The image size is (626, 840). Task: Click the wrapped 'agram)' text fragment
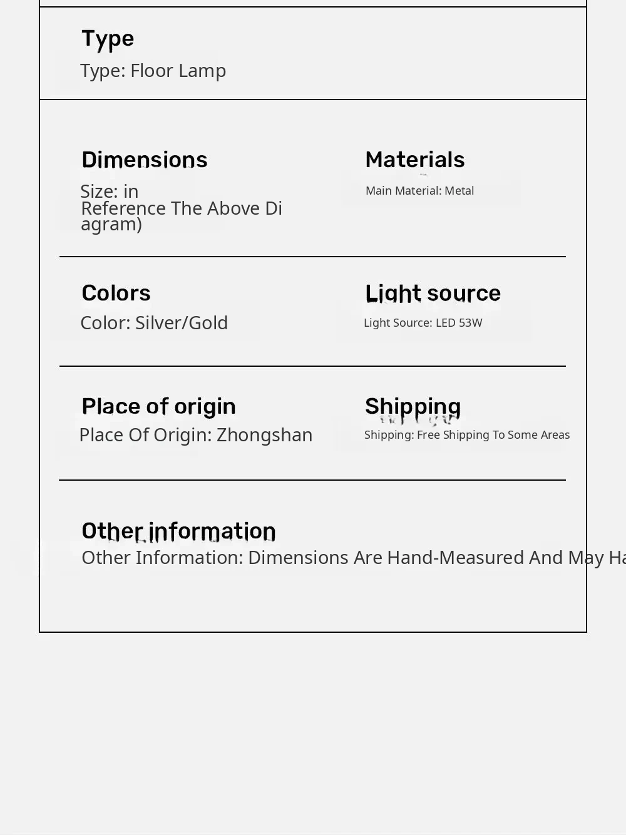(111, 224)
